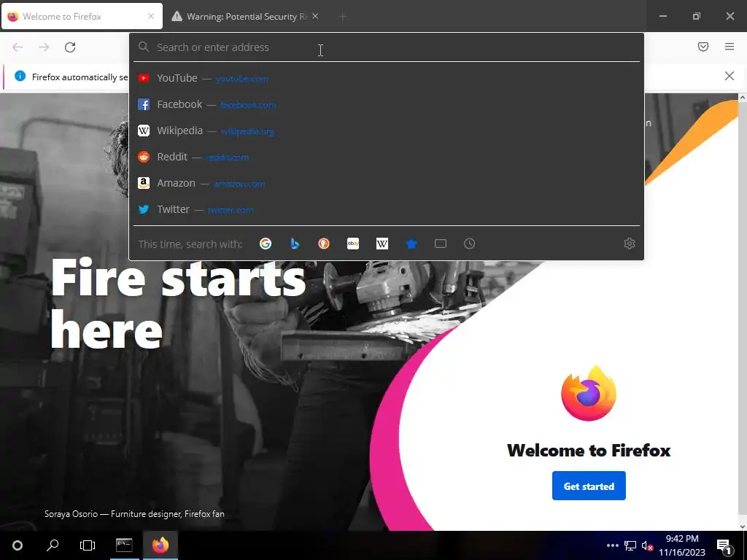747x560 pixels.
Task: Open a new tab with plus button
Action: point(342,17)
